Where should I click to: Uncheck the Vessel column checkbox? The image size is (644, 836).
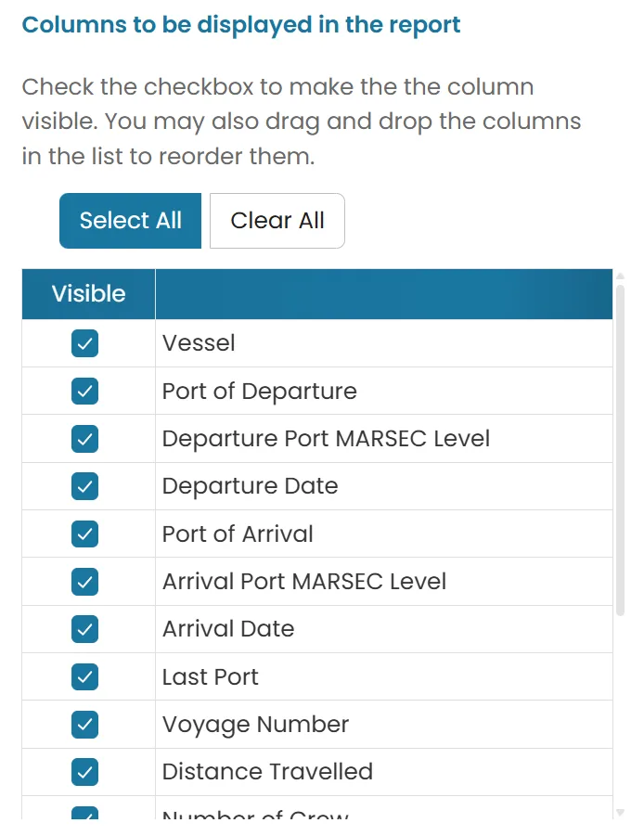[84, 342]
